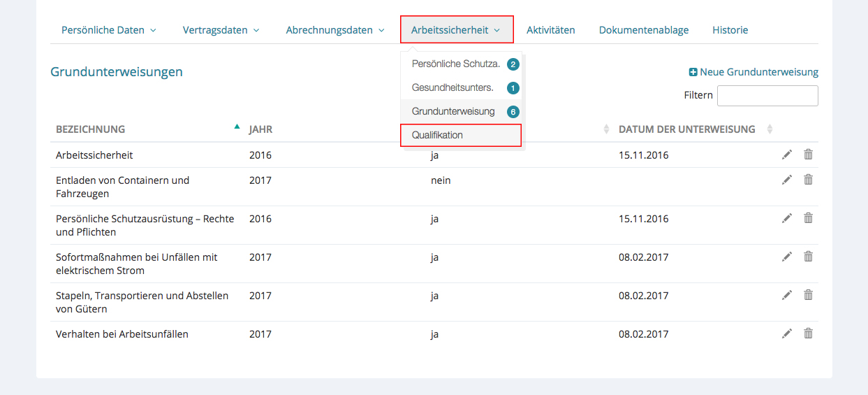Click Neue Grundunterweisung link
The image size is (868, 395).
753,72
